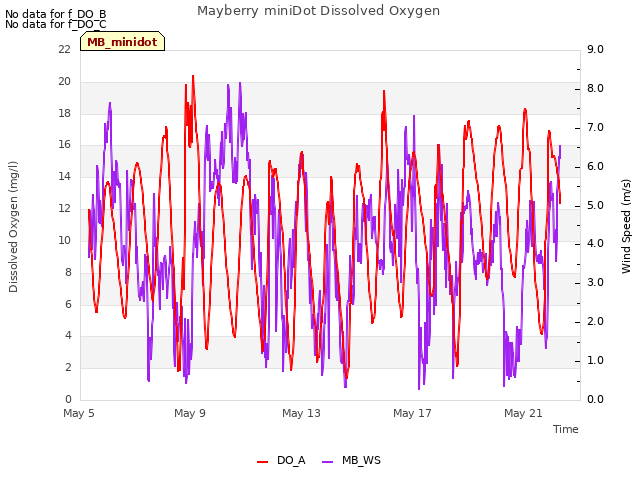Click 'No data for f_DO_B' message

coord(56,14)
